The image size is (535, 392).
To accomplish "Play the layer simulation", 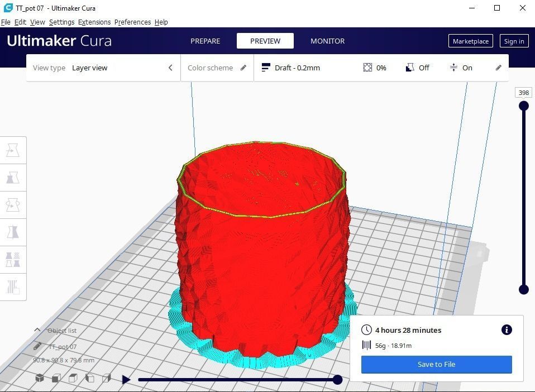I will click(126, 379).
